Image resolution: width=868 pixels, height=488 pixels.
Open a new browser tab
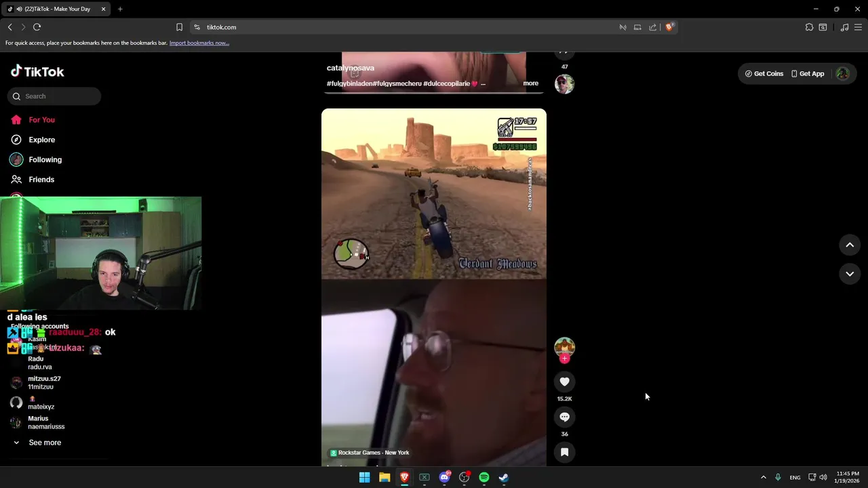[x=120, y=9]
